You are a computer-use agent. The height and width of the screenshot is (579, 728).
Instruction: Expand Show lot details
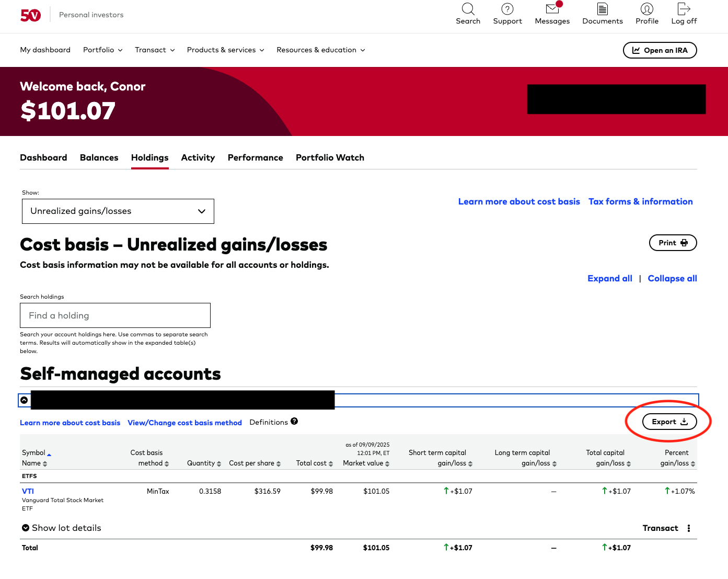point(62,528)
